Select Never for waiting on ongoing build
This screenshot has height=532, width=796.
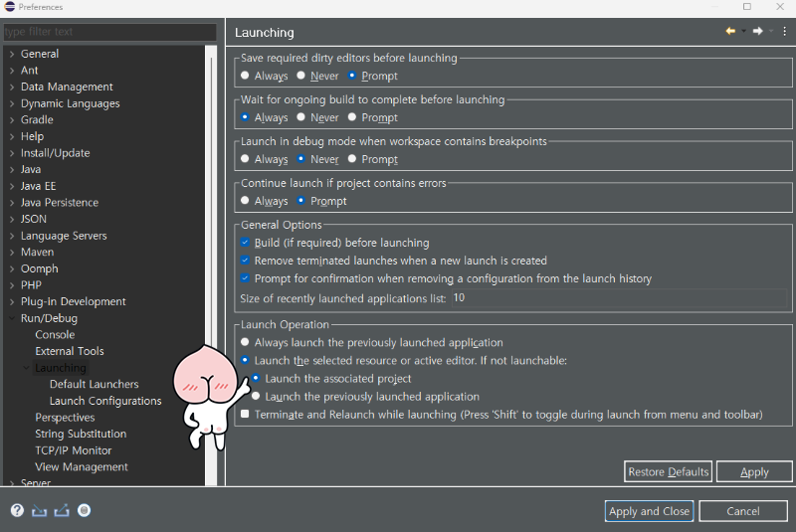coord(300,117)
